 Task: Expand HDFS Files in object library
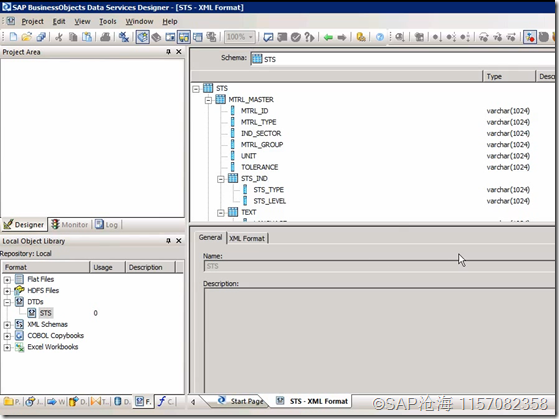tap(7, 291)
